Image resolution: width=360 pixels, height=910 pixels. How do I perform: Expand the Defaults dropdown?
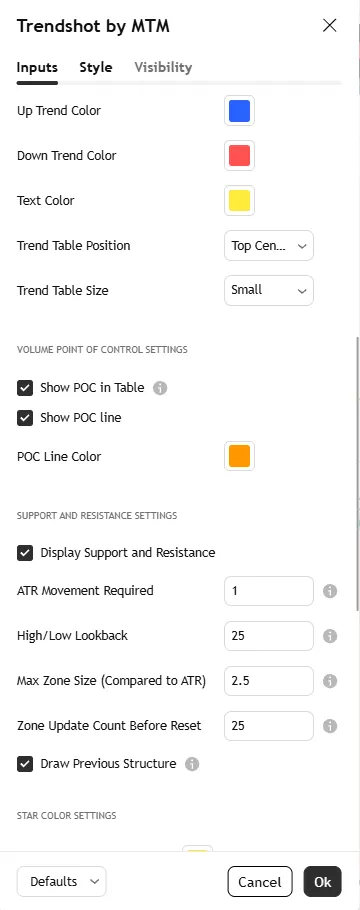[x=62, y=882]
